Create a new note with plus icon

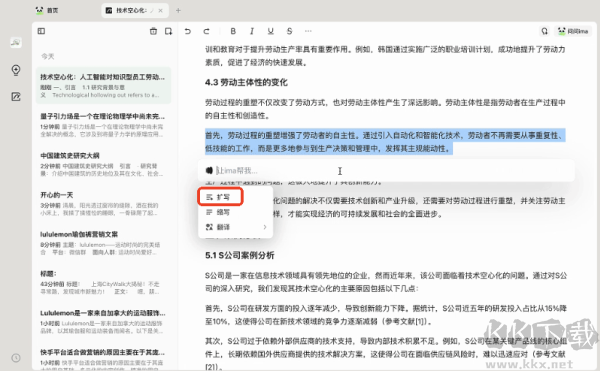168,31
